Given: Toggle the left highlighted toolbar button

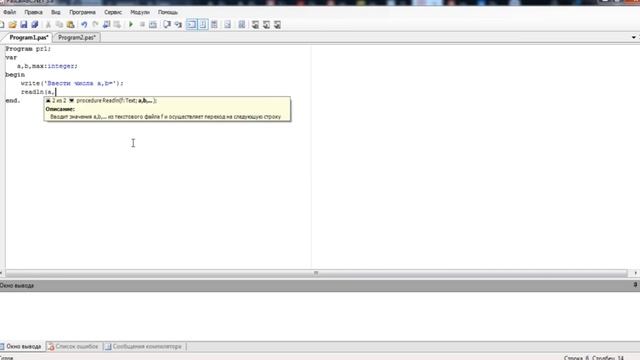Looking at the screenshot, I should coord(191,25).
